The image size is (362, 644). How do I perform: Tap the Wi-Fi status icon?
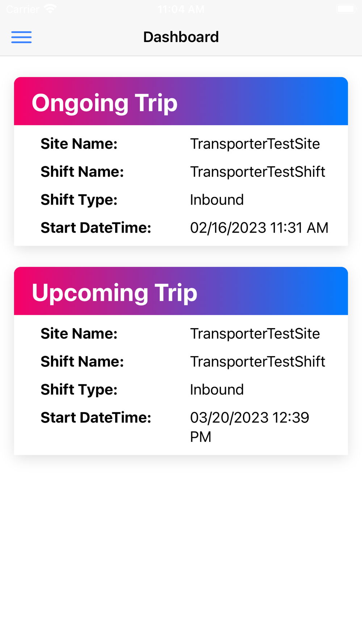pos(50,9)
